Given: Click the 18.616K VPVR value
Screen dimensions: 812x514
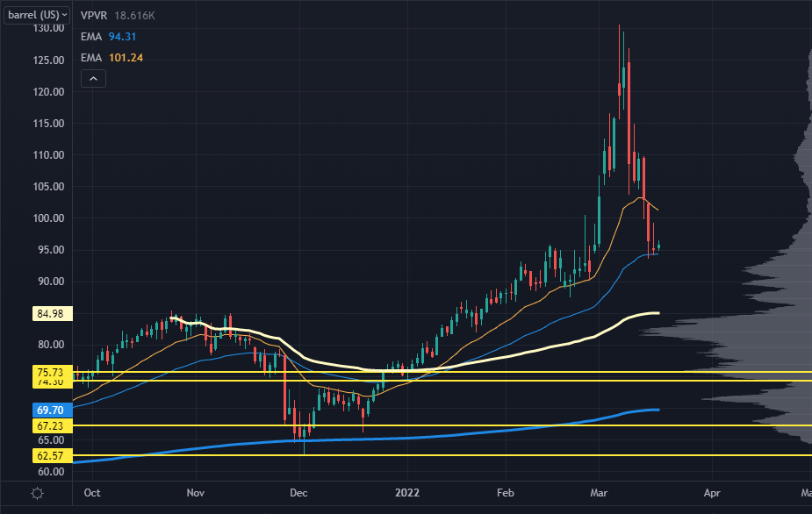Looking at the screenshot, I should pos(134,16).
